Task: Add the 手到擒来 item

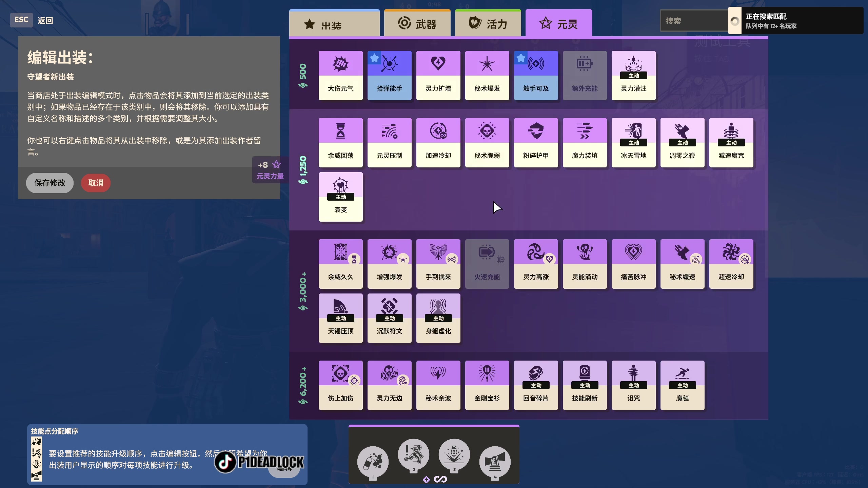Action: pos(438,264)
